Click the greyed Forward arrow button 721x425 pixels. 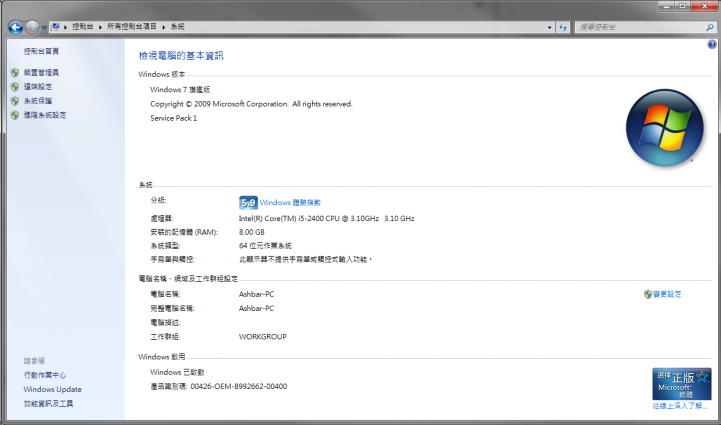click(32, 27)
